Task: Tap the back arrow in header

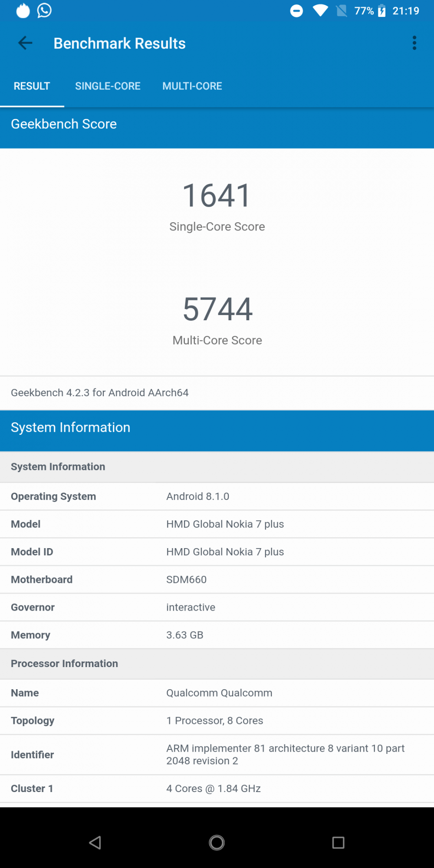Action: click(25, 43)
